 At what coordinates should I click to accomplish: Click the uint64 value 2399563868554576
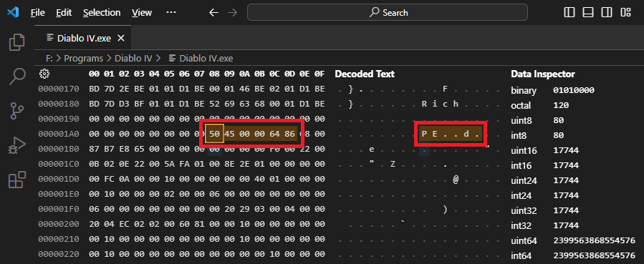click(x=594, y=240)
